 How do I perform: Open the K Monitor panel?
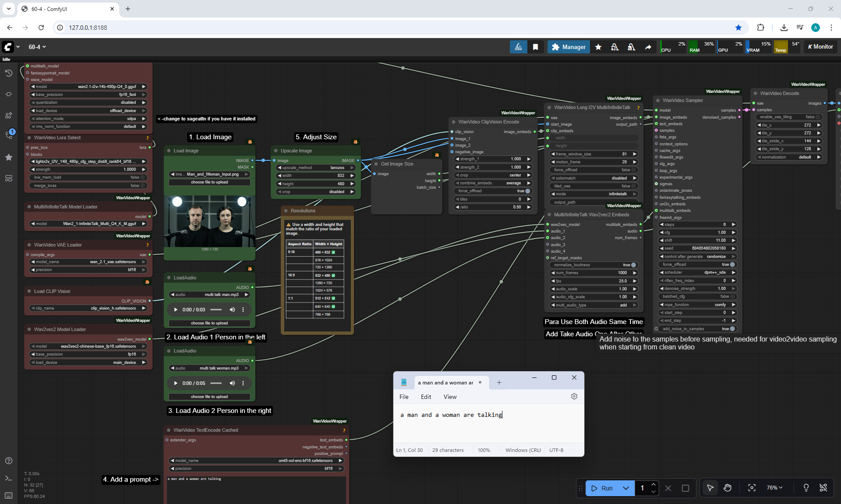(x=820, y=47)
